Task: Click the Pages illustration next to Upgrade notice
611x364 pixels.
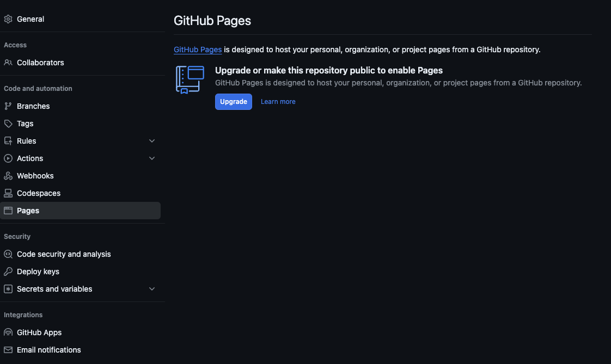Action: pos(190,80)
